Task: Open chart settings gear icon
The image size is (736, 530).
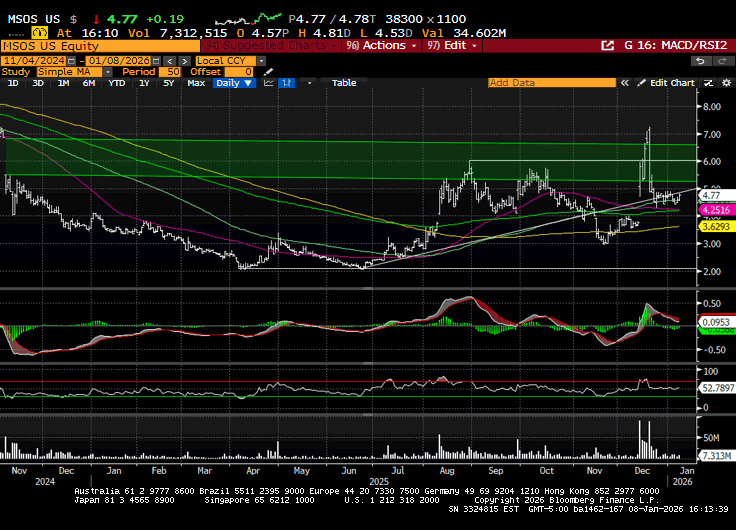Action: 726,83
